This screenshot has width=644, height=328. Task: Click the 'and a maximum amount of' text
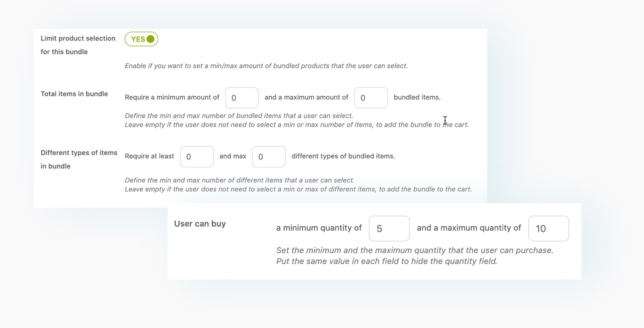coord(306,97)
